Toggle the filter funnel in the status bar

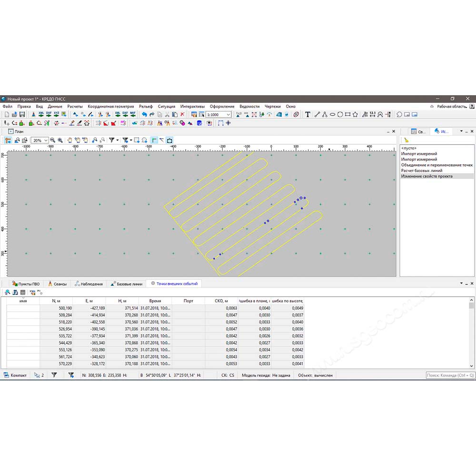pos(54,375)
